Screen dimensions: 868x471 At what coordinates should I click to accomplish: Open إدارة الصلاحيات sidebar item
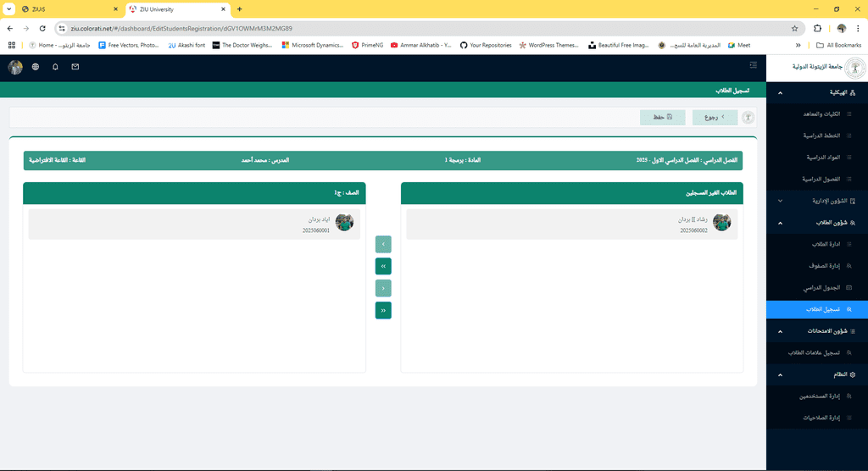coord(817,418)
